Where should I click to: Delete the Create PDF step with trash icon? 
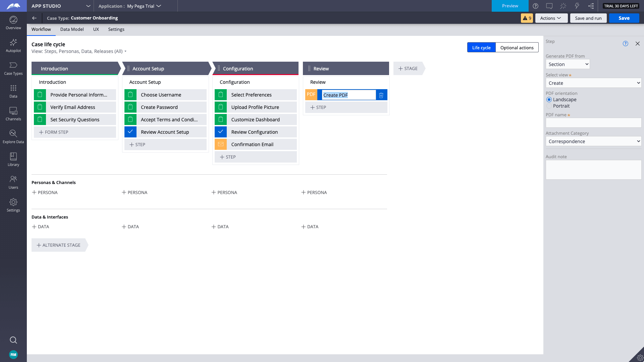(381, 95)
